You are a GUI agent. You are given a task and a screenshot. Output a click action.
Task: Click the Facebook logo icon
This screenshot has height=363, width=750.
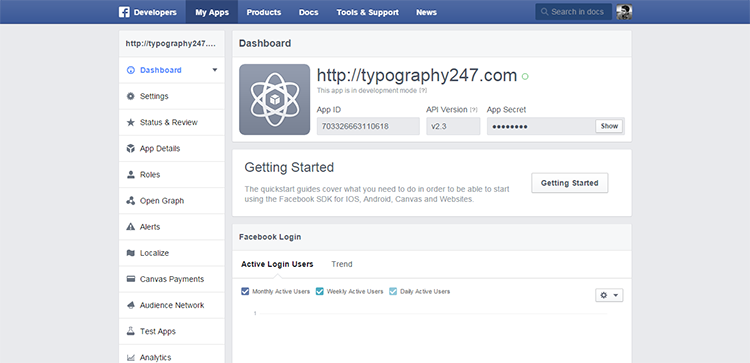click(x=124, y=12)
